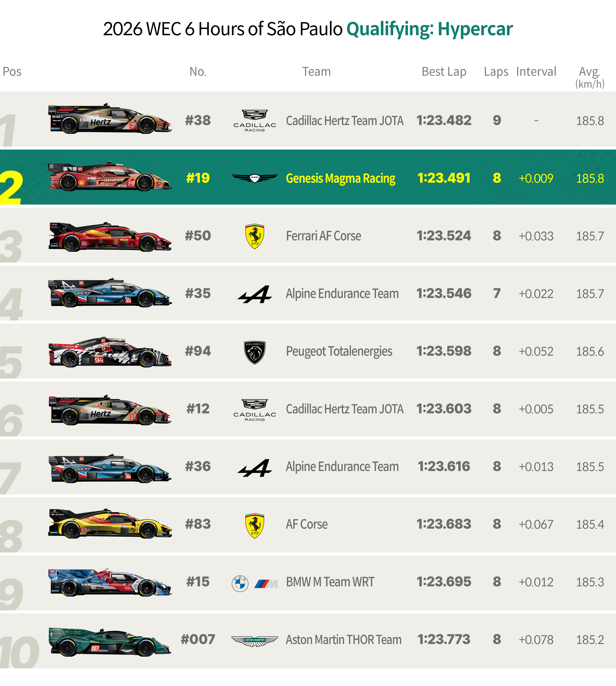This screenshot has width=616, height=686.
Task: Click the interval value +0.052
Action: pyautogui.click(x=536, y=351)
